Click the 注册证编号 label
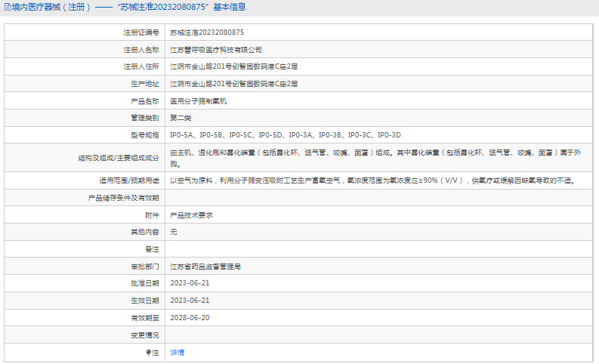Viewport: 599px width, 364px height. tap(141, 32)
